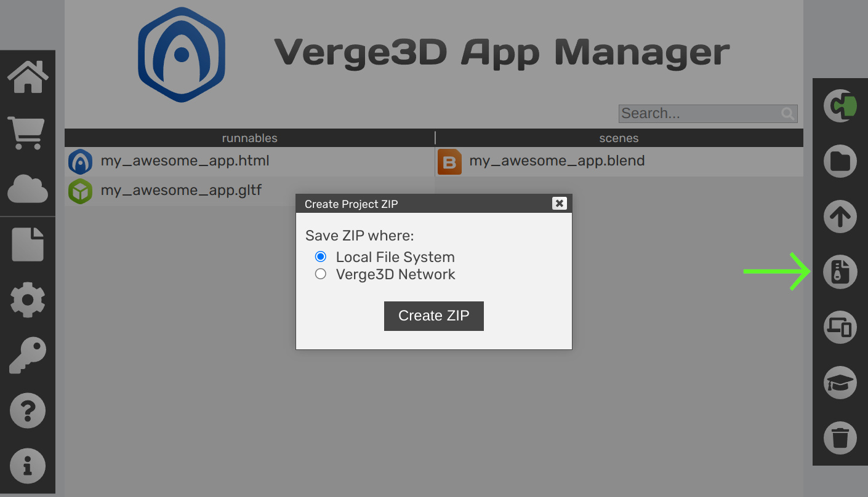This screenshot has width=868, height=497.
Task: Select Local File System radio option
Action: point(321,256)
